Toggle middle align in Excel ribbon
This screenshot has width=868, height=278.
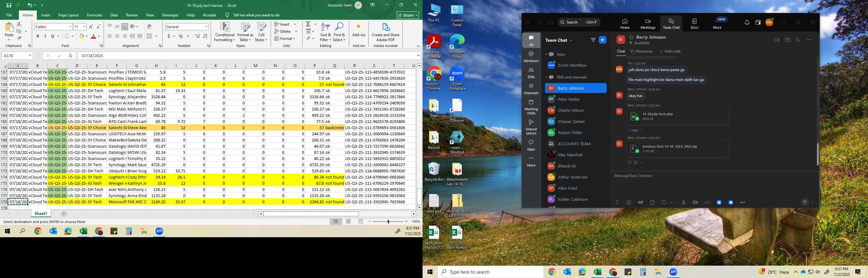117,27
